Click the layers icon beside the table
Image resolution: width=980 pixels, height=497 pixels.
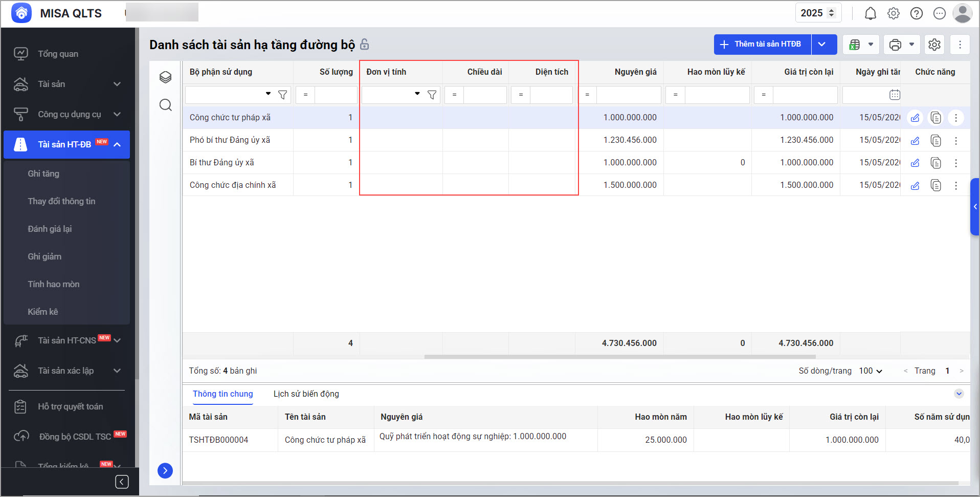tap(165, 77)
